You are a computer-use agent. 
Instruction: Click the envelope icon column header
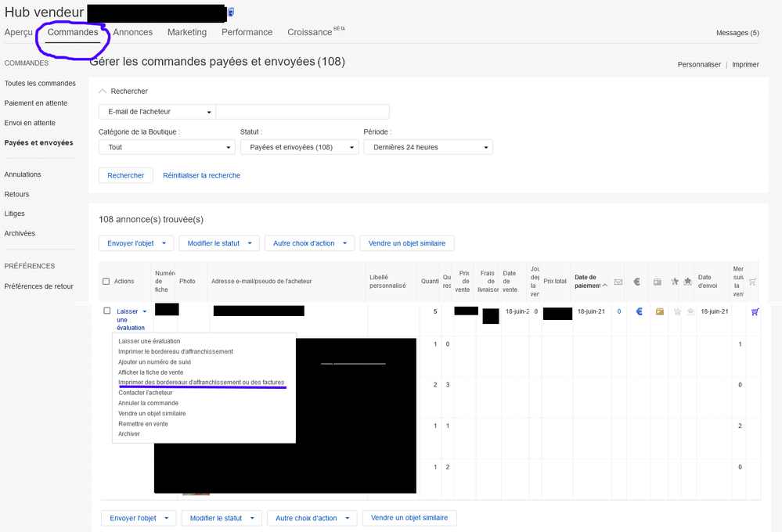coord(618,282)
